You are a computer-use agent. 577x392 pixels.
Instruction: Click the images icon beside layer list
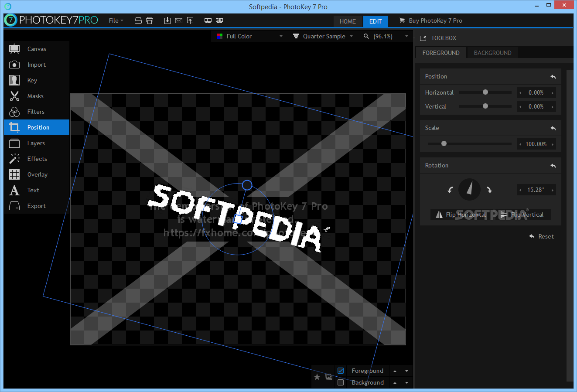pyautogui.click(x=329, y=377)
